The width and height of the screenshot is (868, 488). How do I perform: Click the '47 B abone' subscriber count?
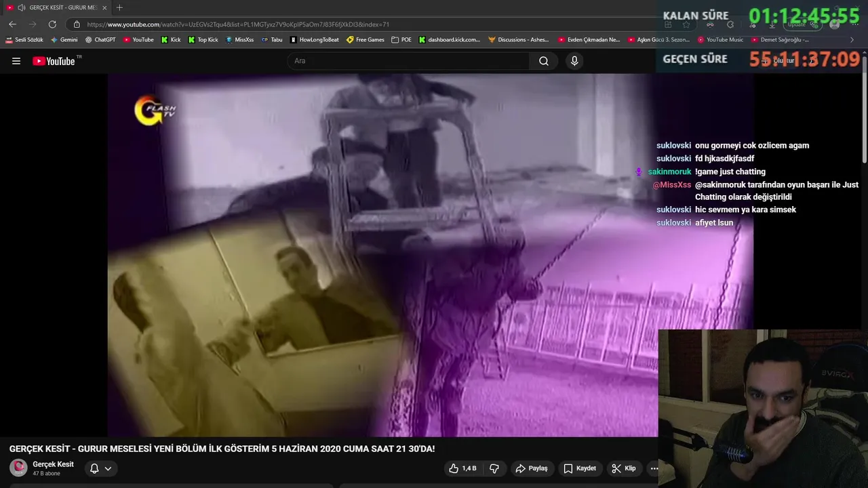(x=46, y=474)
